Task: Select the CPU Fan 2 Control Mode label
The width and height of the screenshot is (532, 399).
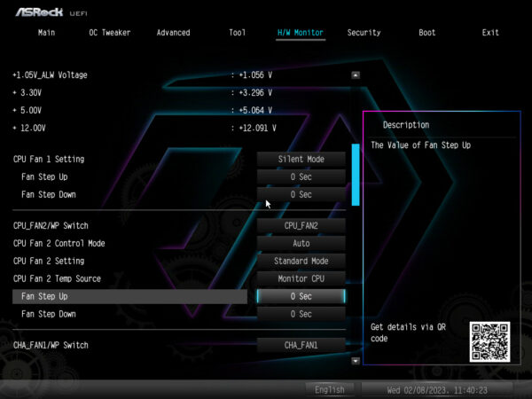Action: 59,243
